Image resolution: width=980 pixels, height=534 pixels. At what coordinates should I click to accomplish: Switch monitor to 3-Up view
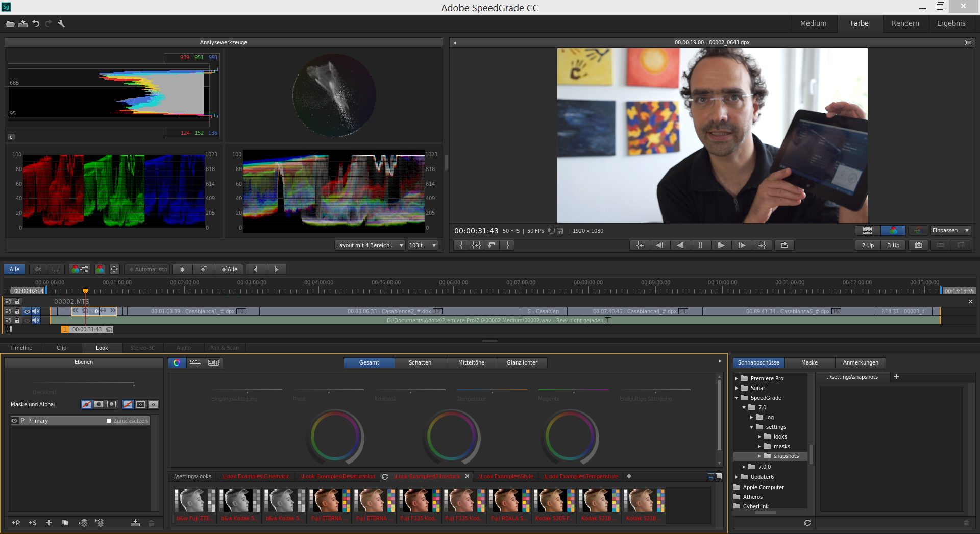click(893, 245)
